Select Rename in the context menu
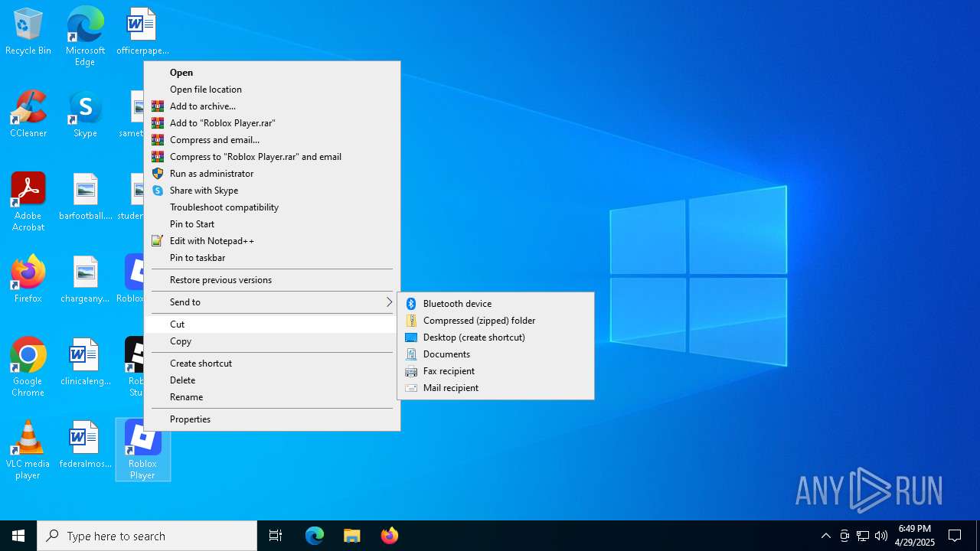This screenshot has width=980, height=551. tap(272, 397)
